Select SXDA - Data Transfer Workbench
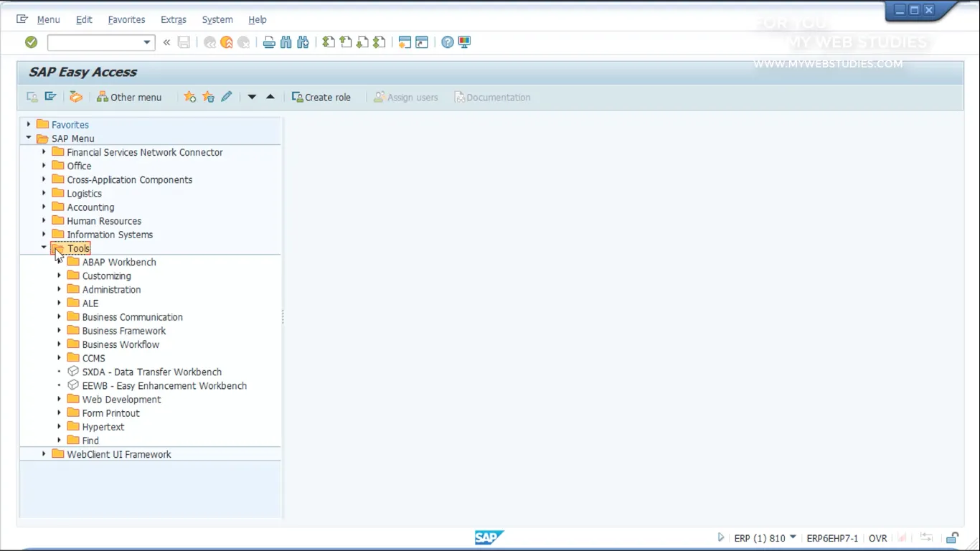 click(151, 372)
